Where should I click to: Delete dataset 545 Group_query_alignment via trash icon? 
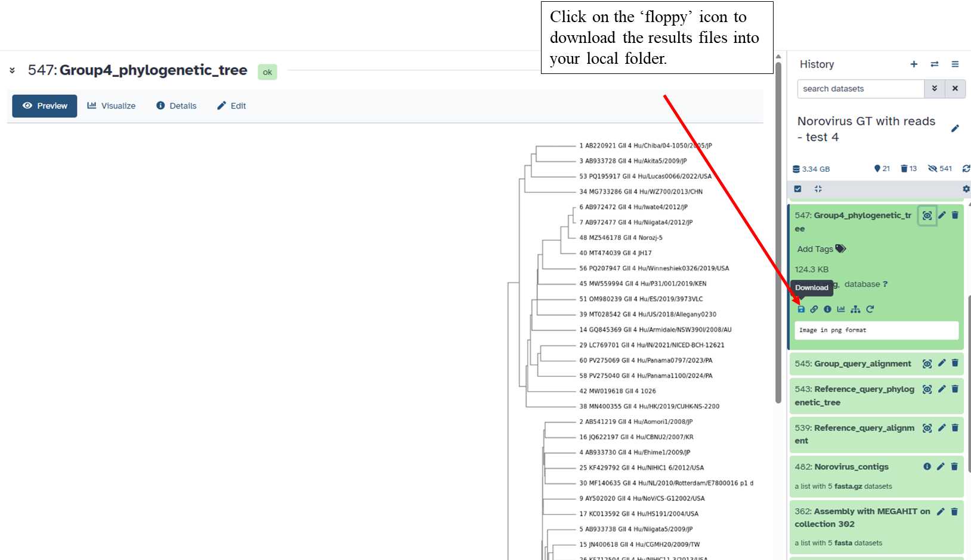(x=955, y=363)
